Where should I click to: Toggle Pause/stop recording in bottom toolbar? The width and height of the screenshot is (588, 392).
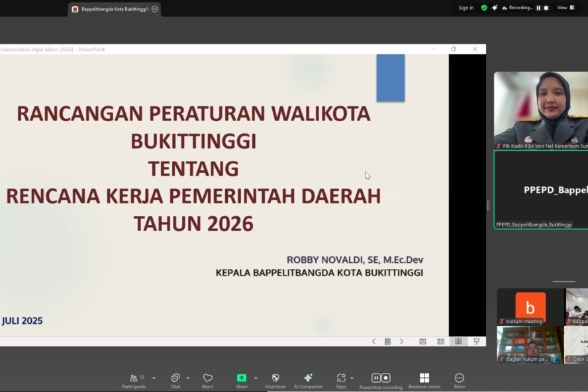coord(381,379)
